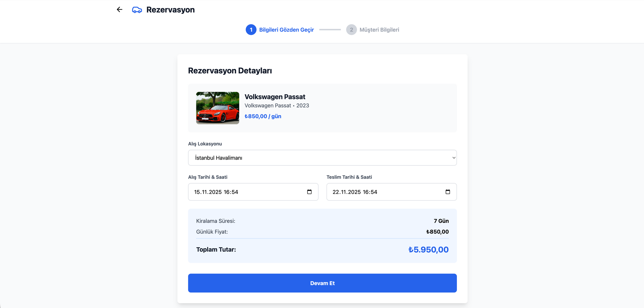Switch to the Müşteri Bilgileri step
644x308 pixels.
coord(379,30)
